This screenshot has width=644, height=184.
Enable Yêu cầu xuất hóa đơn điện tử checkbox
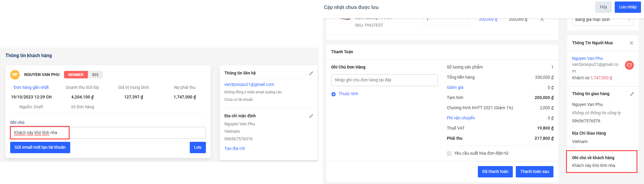[x=449, y=153]
